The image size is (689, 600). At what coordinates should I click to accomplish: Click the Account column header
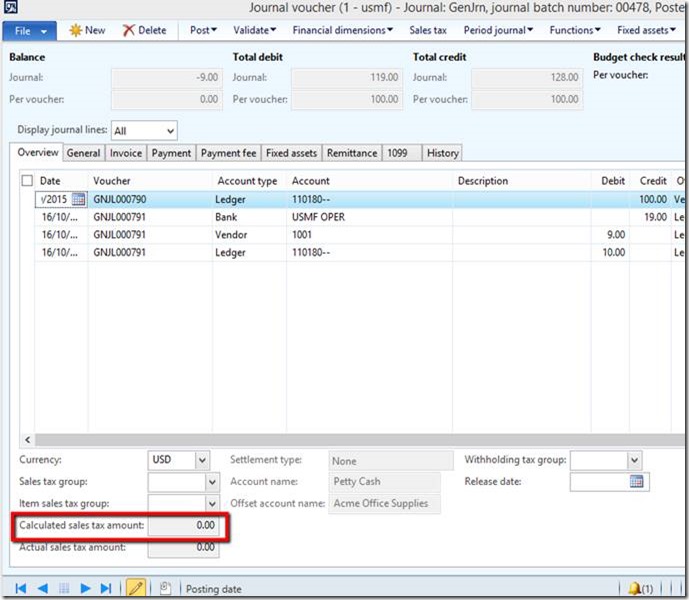click(311, 181)
